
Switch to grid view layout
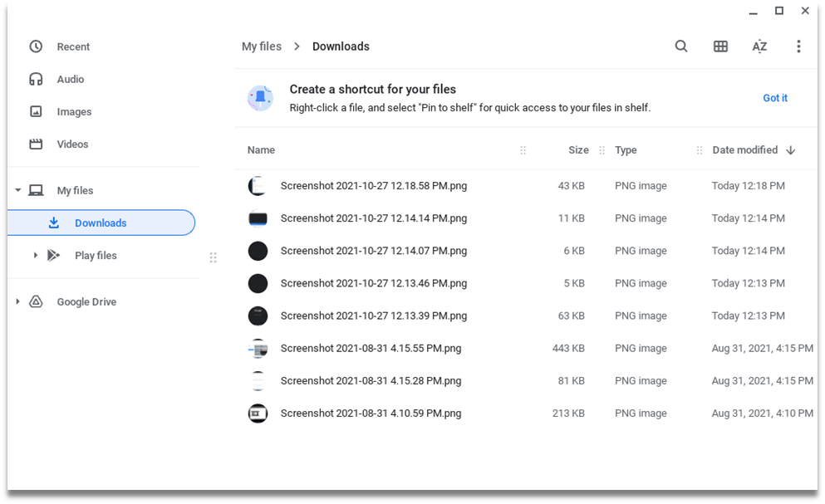(x=720, y=46)
